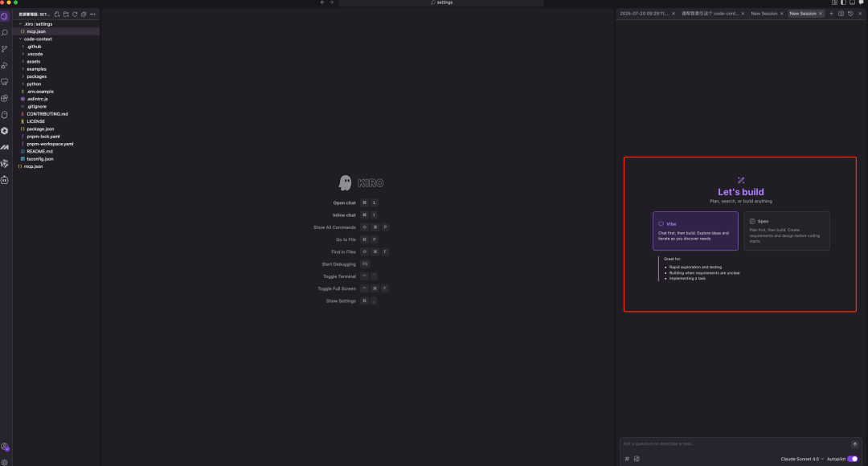Viewport: 868px width, 466px height.
Task: Close the active New Session tab
Action: [821, 14]
